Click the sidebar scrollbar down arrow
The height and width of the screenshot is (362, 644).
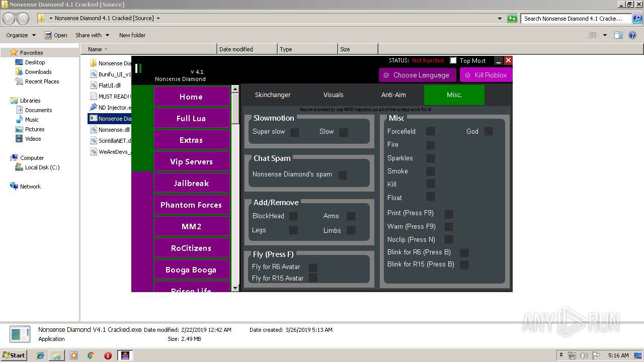[235, 288]
